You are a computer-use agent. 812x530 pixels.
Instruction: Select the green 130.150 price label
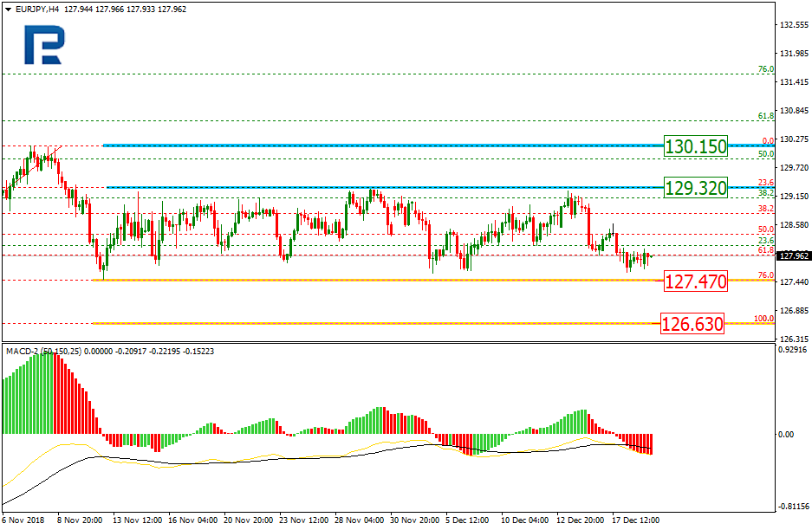(x=695, y=146)
